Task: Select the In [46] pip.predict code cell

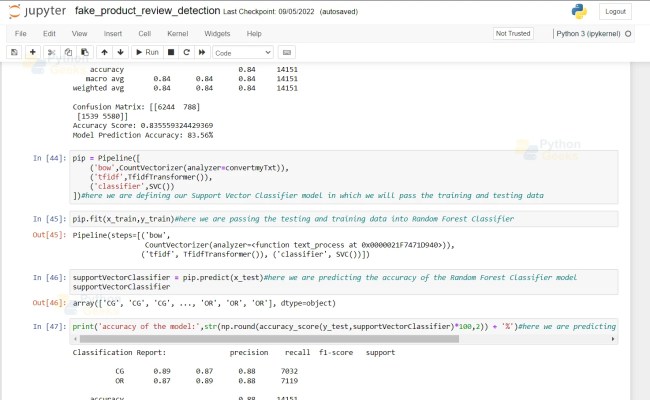Action: [344, 282]
